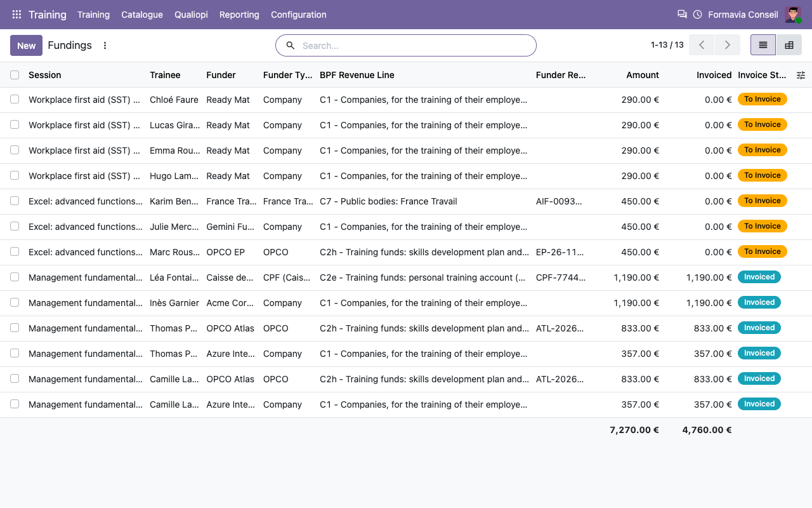This screenshot has width=812, height=508.
Task: Click the search magnifier icon
Action: pos(291,46)
